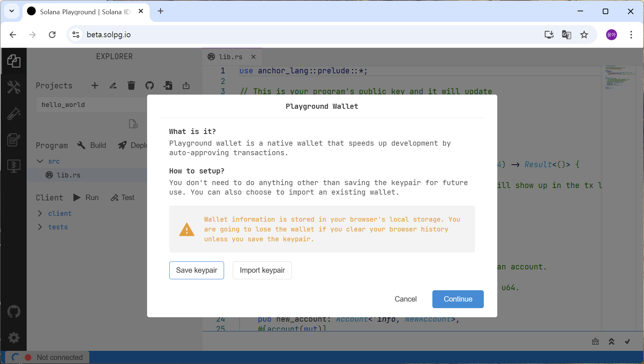Viewport: 644px width, 364px height.
Task: Click Continue in wallet dialog
Action: click(x=458, y=299)
